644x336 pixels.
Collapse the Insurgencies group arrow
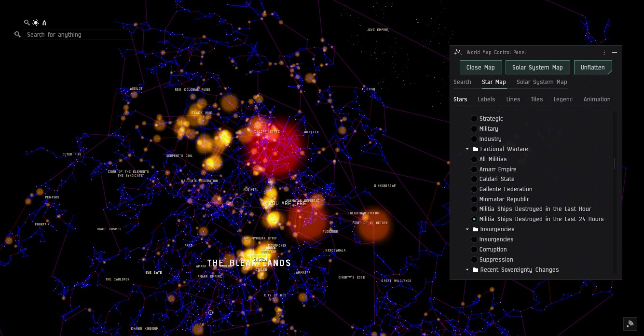coord(467,229)
